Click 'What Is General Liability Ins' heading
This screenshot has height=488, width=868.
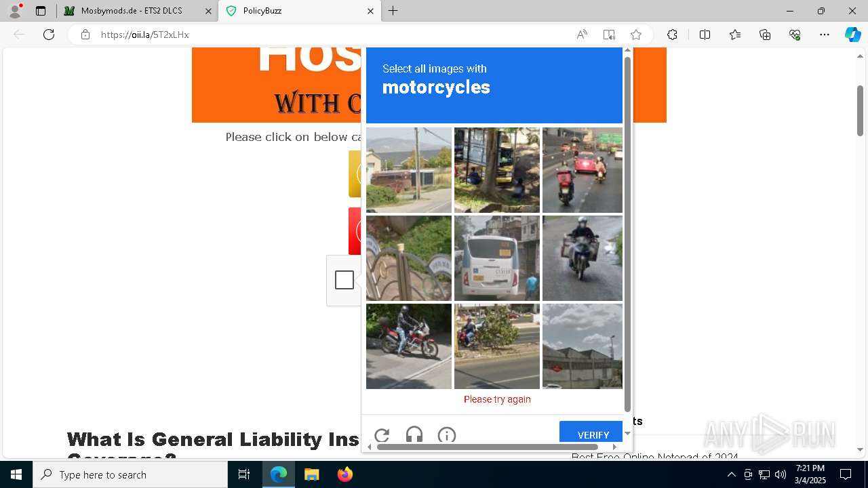tap(213, 439)
